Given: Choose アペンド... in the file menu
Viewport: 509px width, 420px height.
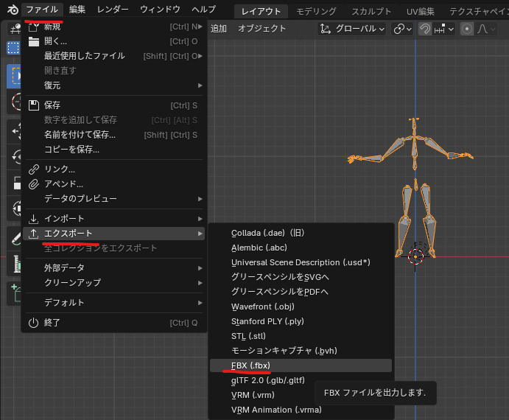Looking at the screenshot, I should tap(114, 184).
